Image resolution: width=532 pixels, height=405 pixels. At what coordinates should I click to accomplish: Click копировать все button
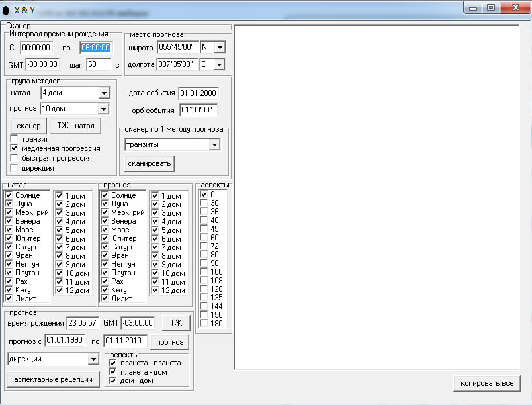[x=487, y=384]
